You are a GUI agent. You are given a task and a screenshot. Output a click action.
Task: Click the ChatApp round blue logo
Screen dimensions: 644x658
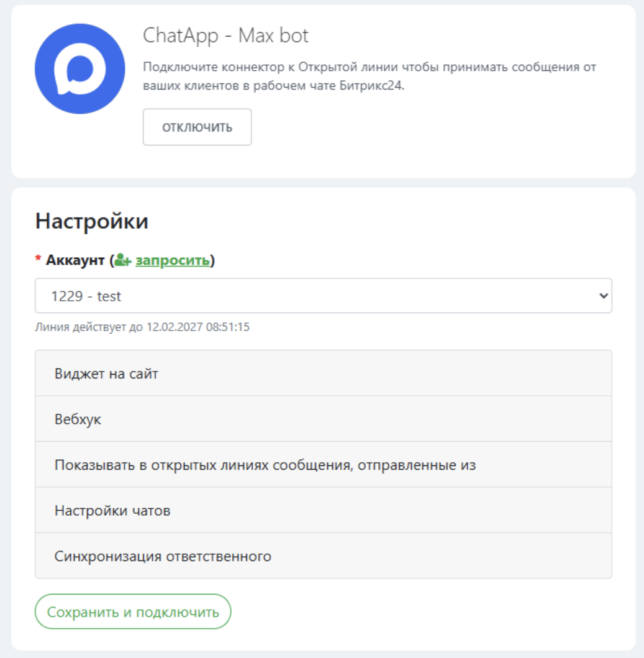80,69
